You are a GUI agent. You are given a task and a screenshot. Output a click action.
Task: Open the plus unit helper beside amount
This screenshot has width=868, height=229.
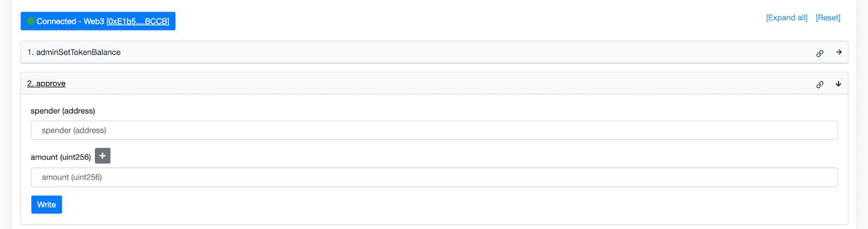(x=103, y=156)
